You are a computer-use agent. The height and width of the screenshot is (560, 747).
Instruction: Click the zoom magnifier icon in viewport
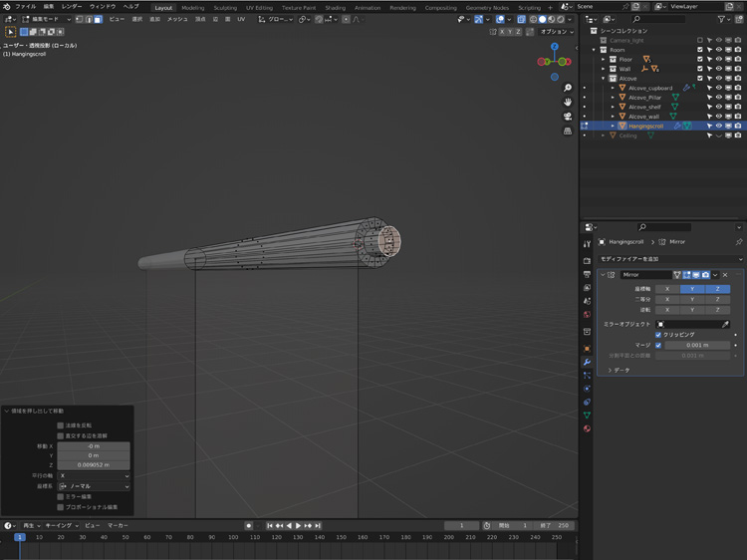click(x=568, y=88)
